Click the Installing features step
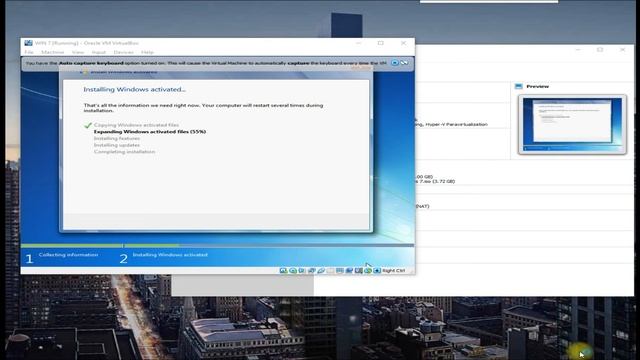 tap(117, 138)
